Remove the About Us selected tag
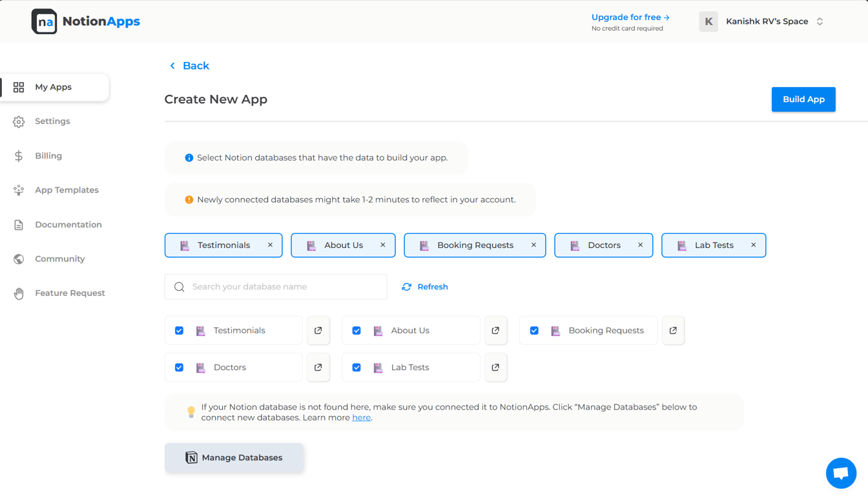The image size is (868, 496). pos(383,245)
